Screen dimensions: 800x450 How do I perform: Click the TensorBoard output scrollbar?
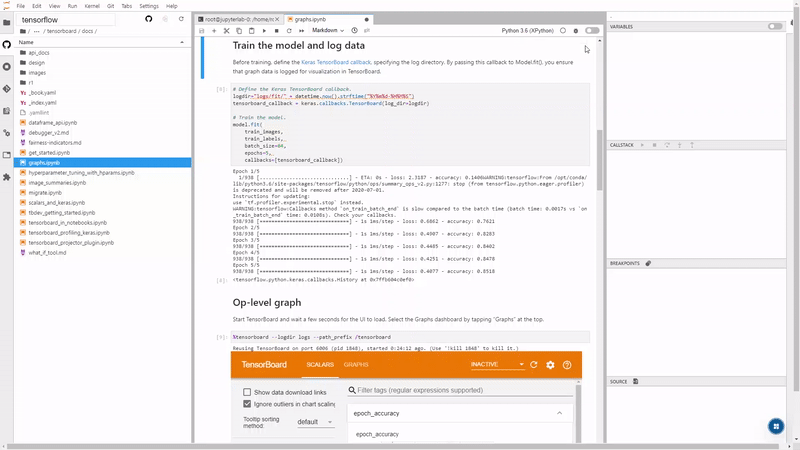(578, 413)
